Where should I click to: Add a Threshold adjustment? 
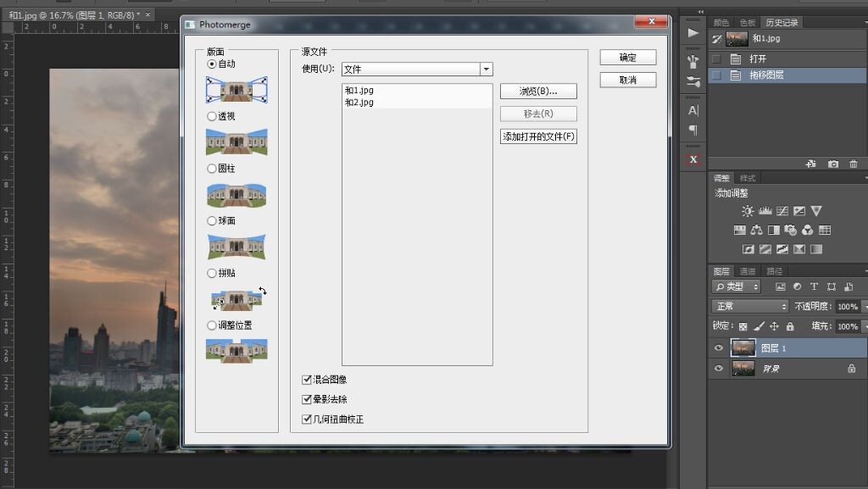[x=782, y=249]
